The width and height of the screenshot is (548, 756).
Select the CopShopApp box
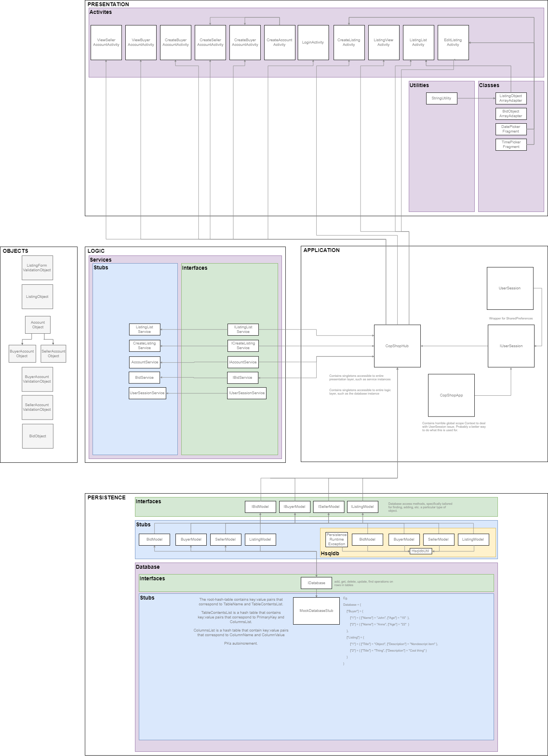pos(452,395)
